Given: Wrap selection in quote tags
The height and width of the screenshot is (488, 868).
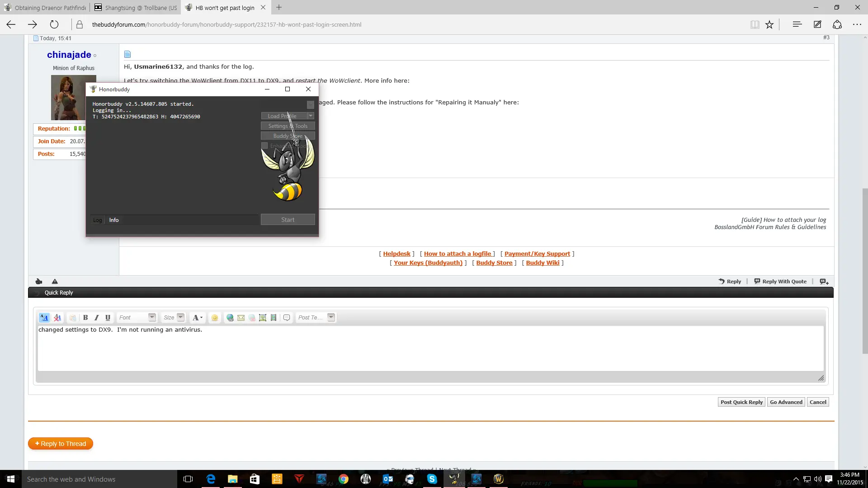Looking at the screenshot, I should coord(287,318).
